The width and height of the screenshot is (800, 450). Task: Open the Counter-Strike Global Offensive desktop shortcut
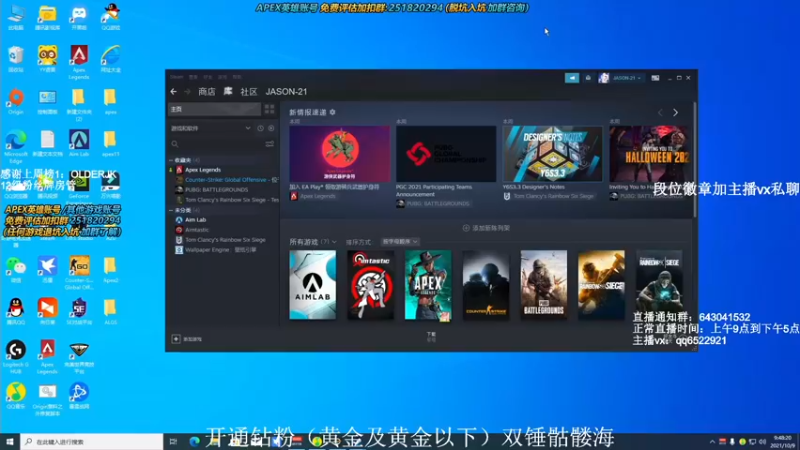pos(79,273)
